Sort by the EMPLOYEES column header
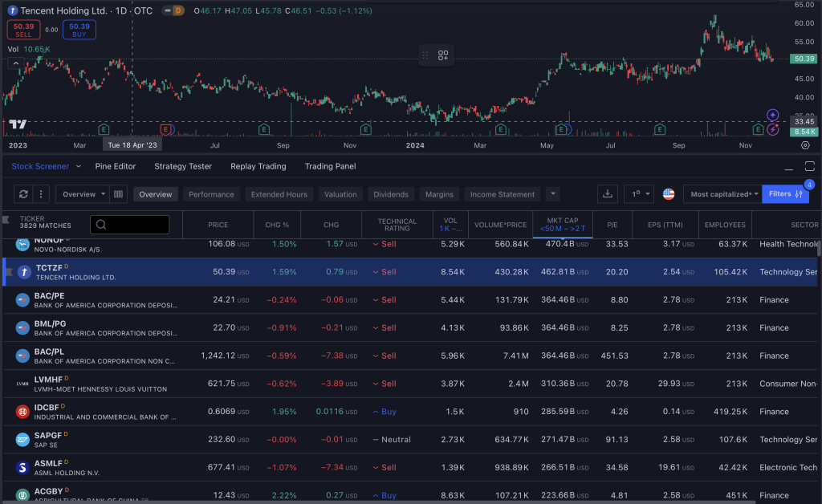Screen dimensions: 822x504 [725, 225]
